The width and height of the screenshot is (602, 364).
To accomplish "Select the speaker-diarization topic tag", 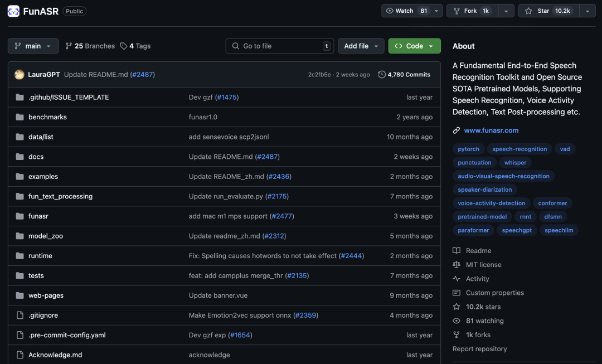I will point(484,190).
